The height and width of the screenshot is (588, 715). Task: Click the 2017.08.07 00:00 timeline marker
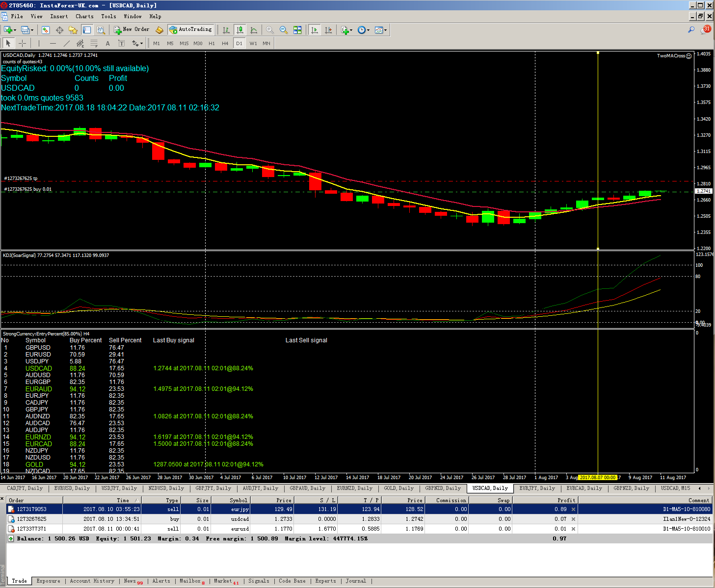point(598,477)
